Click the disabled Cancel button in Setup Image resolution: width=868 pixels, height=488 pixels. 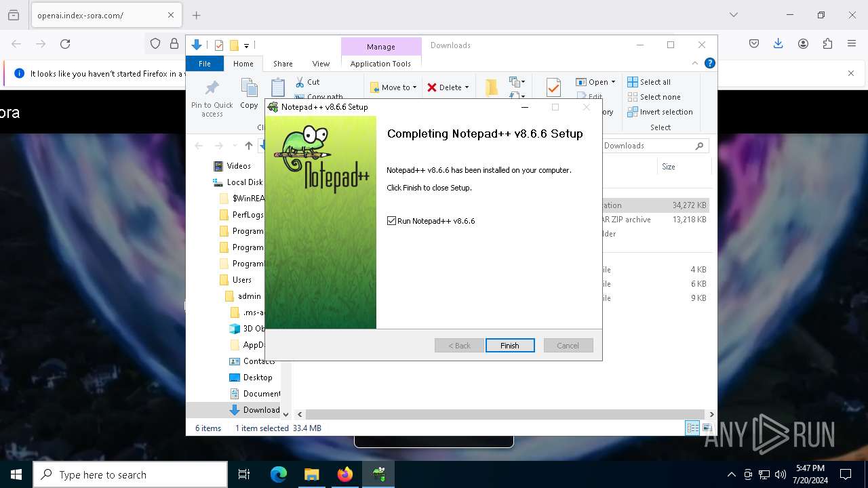point(568,346)
